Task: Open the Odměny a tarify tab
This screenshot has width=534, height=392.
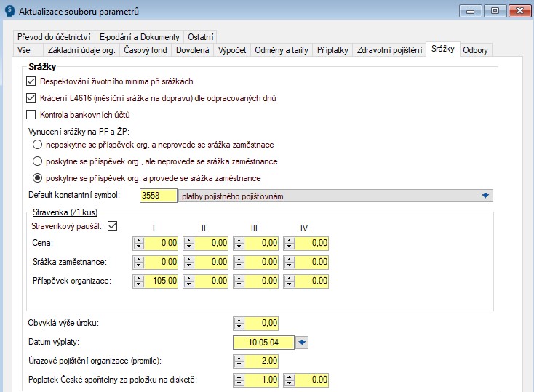Action: click(282, 50)
